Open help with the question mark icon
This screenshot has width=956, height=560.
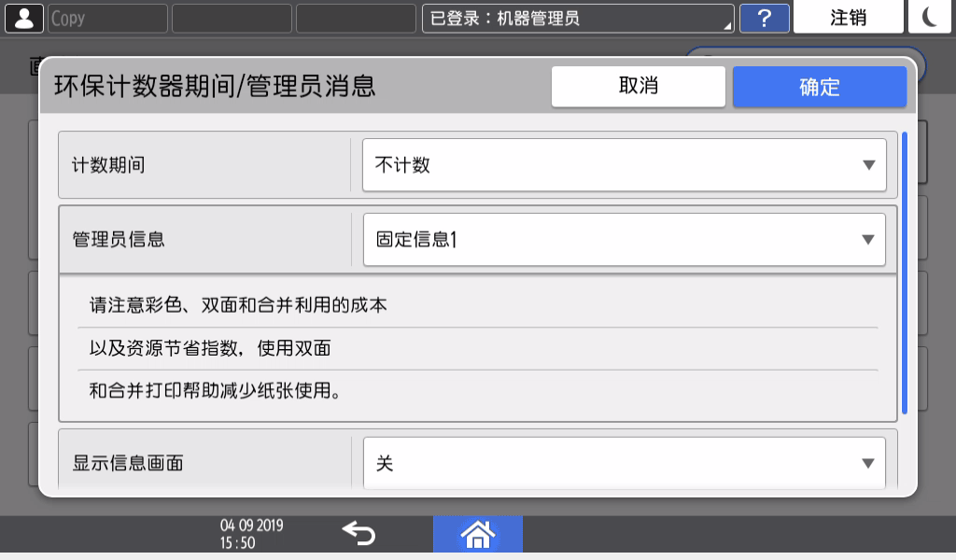pos(764,18)
